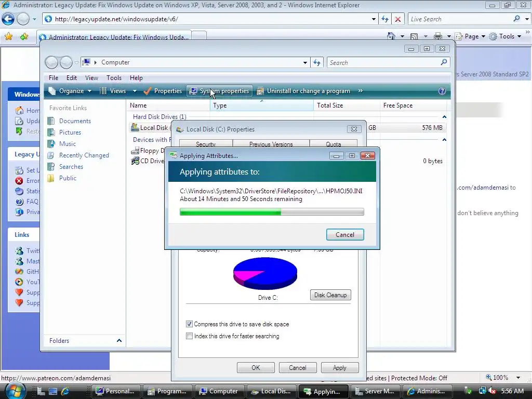Click Uninstall or change a program

click(x=303, y=91)
